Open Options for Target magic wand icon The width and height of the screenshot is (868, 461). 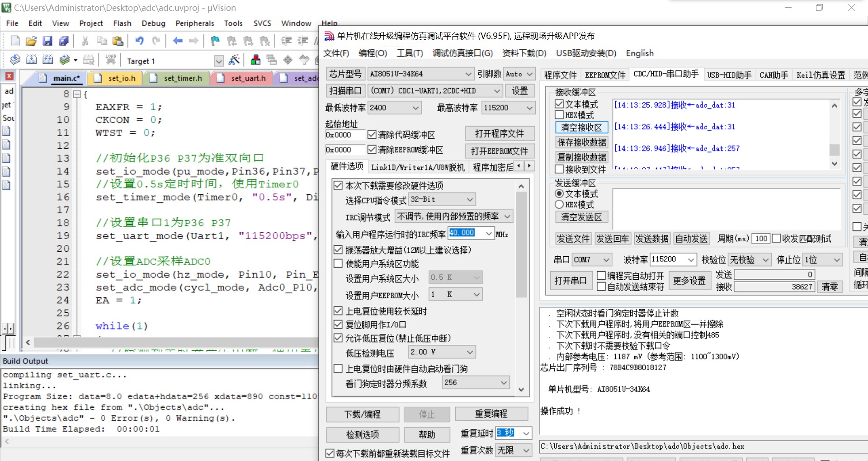pos(234,60)
